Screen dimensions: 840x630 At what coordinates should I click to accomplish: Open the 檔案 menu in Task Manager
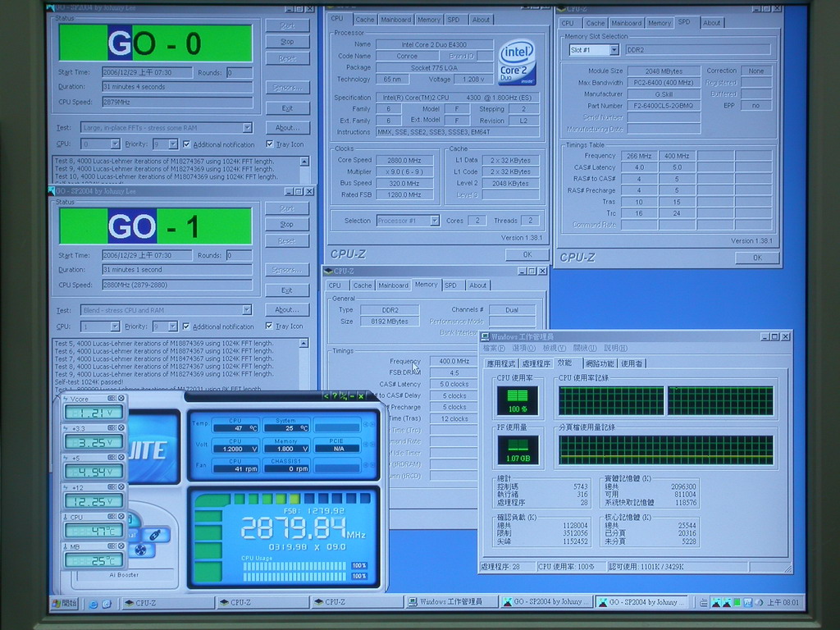[495, 349]
